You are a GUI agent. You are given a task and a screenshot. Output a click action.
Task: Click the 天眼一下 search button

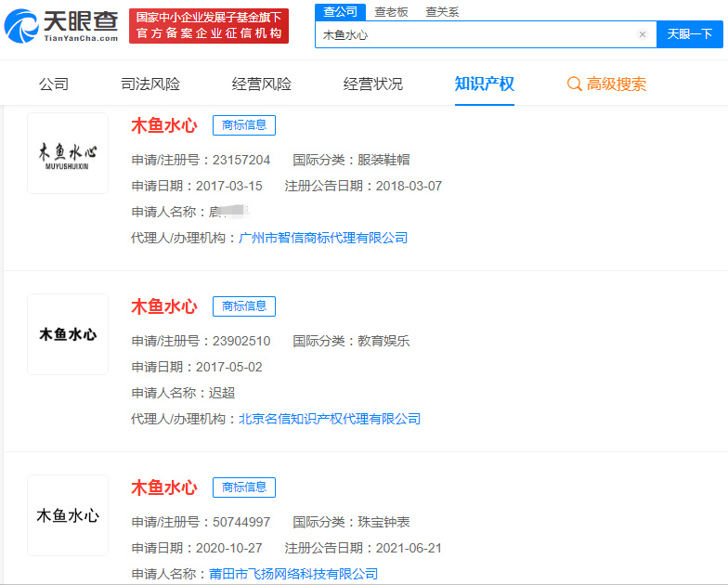pos(689,34)
